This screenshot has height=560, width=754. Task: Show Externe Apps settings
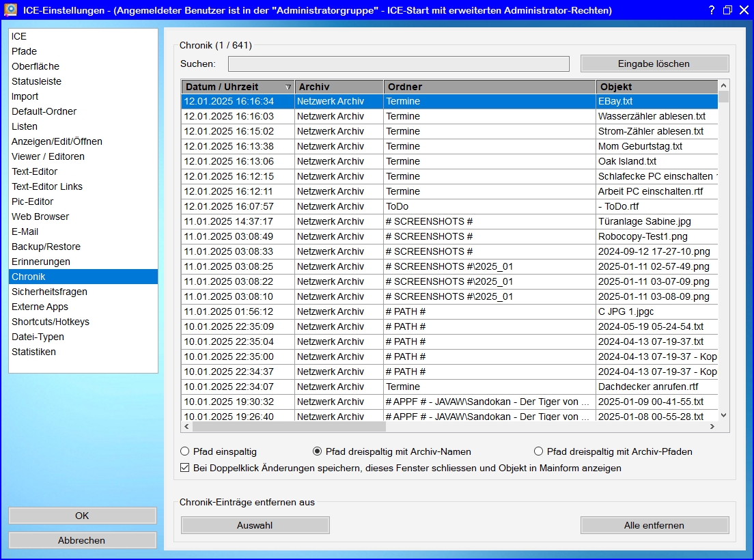coord(83,307)
